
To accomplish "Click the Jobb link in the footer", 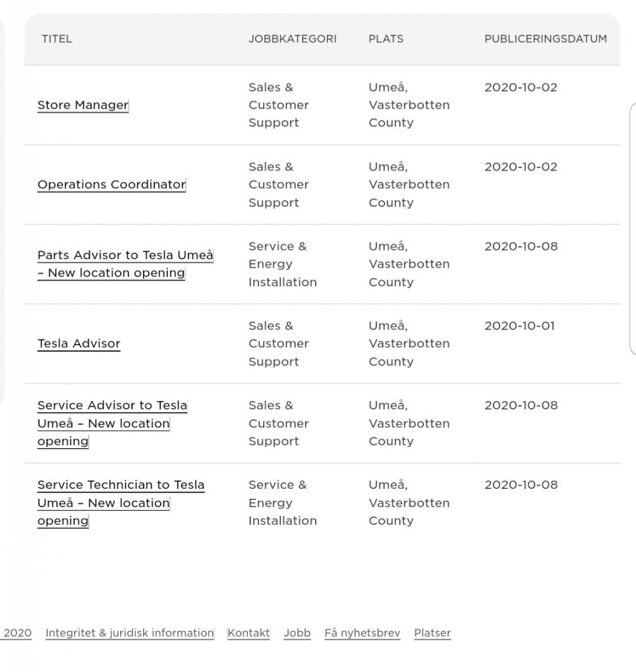I will pos(297,633).
